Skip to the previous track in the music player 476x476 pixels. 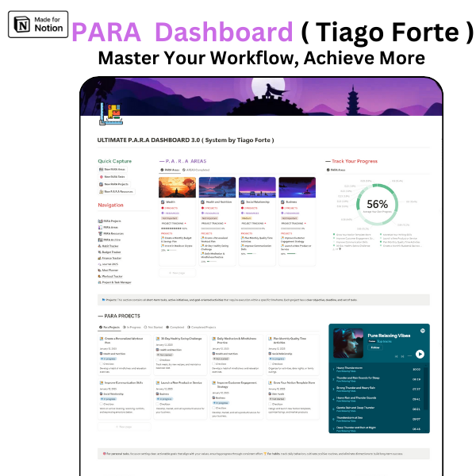tap(396, 356)
